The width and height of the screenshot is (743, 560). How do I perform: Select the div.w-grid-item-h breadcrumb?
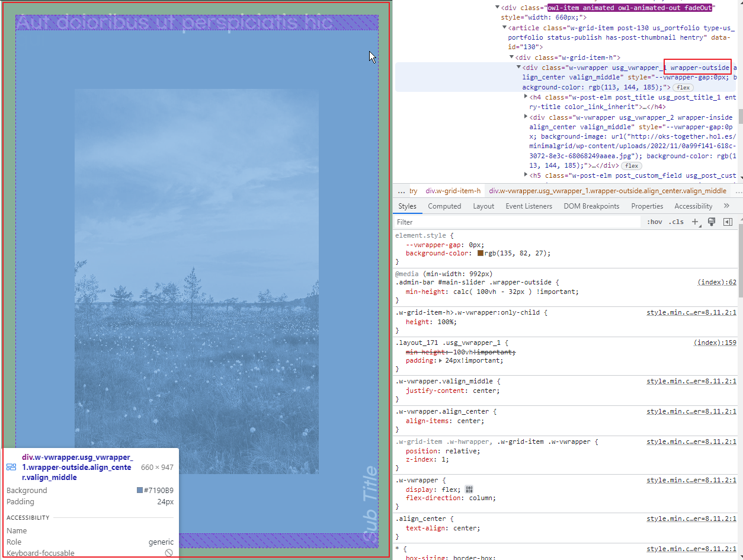[x=453, y=191]
